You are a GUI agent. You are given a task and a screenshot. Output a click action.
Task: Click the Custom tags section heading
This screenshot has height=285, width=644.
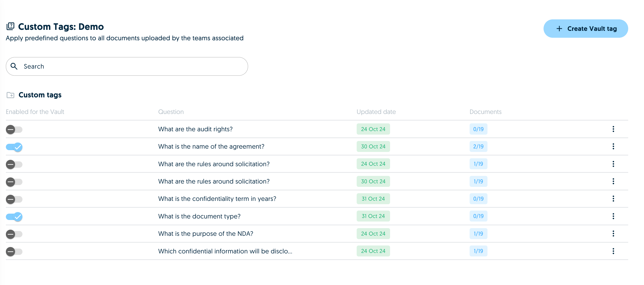[40, 95]
